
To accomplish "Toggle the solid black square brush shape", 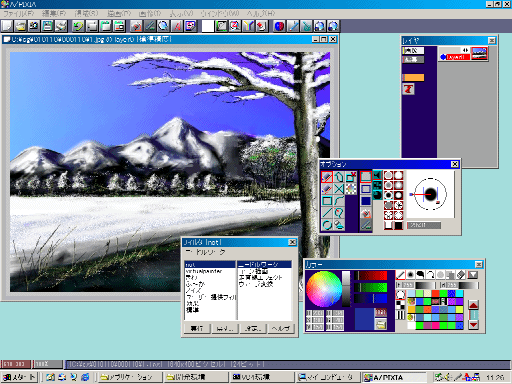I will [399, 225].
